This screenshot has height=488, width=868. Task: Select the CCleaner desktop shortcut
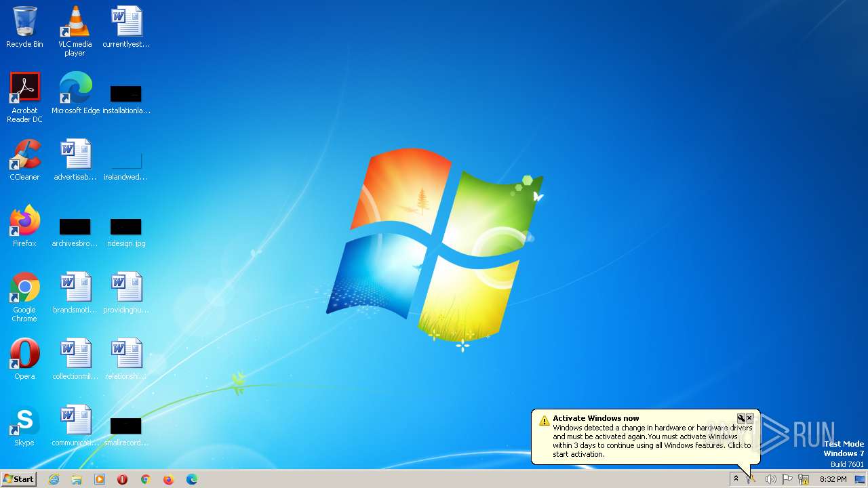pyautogui.click(x=24, y=160)
